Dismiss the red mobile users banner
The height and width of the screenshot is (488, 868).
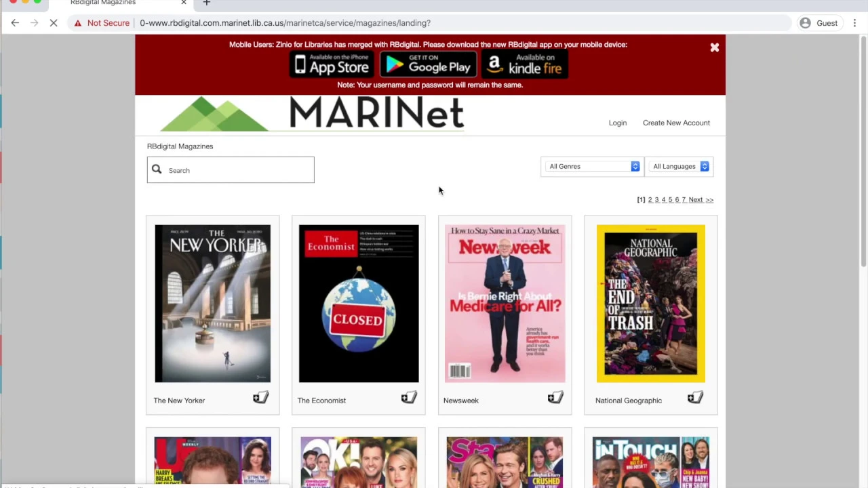coord(714,47)
